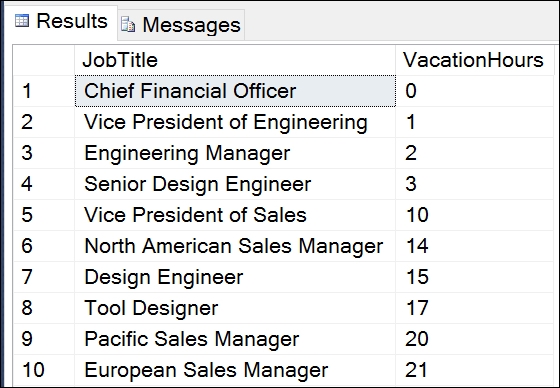
Task: Select the Tool Designer cell
Action: 235,308
